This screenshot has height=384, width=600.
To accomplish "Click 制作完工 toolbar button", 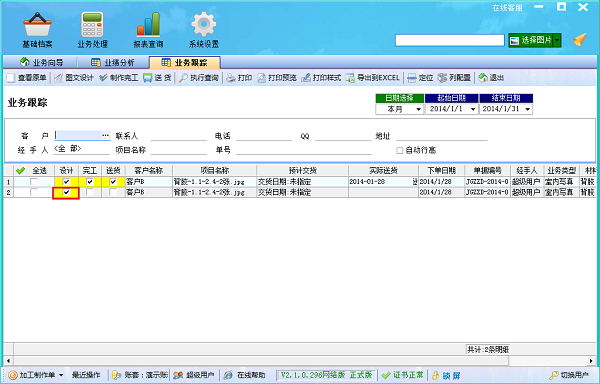I will click(119, 78).
